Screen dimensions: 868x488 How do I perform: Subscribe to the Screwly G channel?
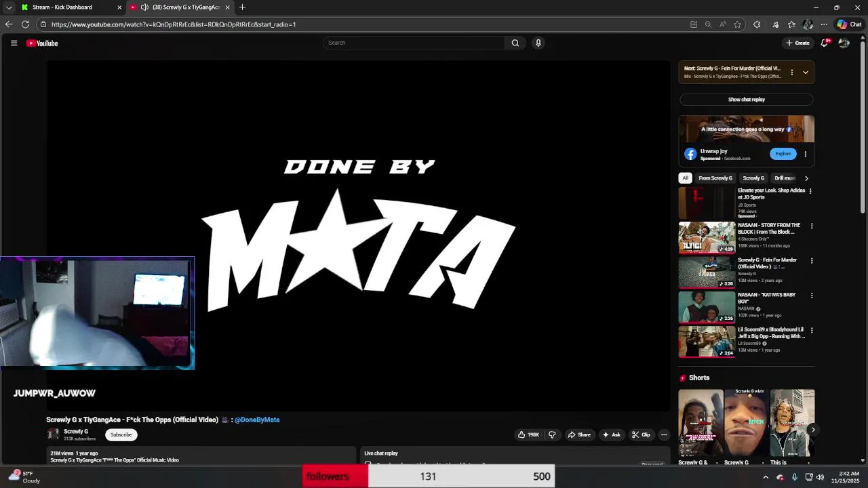pos(121,434)
